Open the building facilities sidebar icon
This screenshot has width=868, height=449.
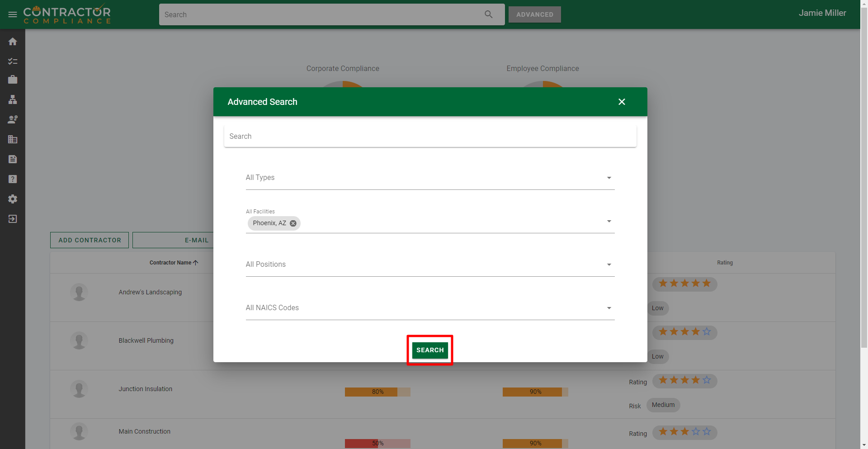[13, 139]
